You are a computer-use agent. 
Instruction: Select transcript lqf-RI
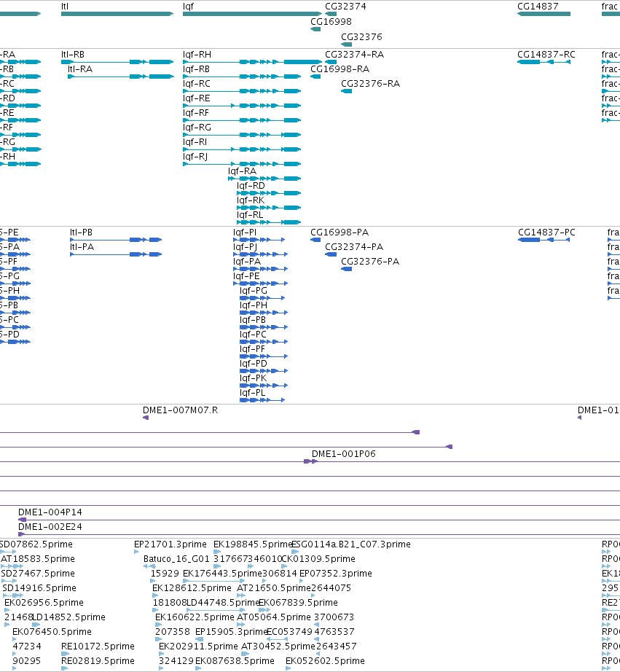(x=242, y=149)
